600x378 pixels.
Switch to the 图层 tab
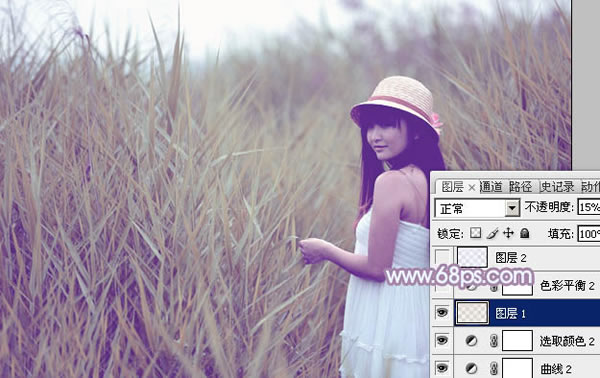pos(452,187)
